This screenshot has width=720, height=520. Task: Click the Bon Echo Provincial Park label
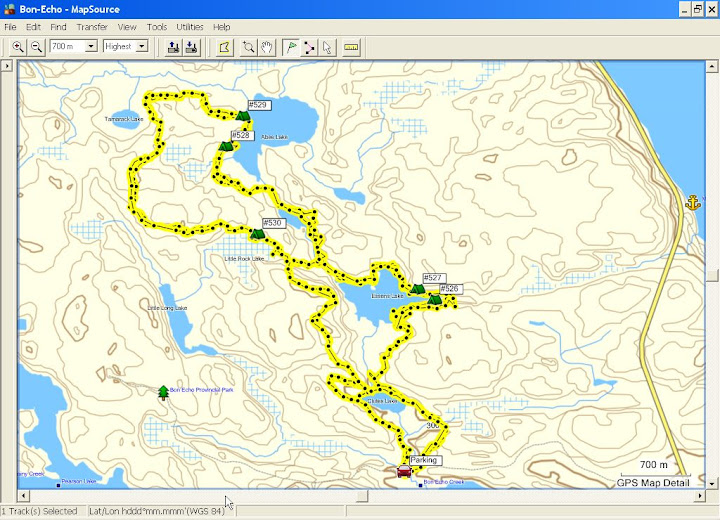pos(202,390)
